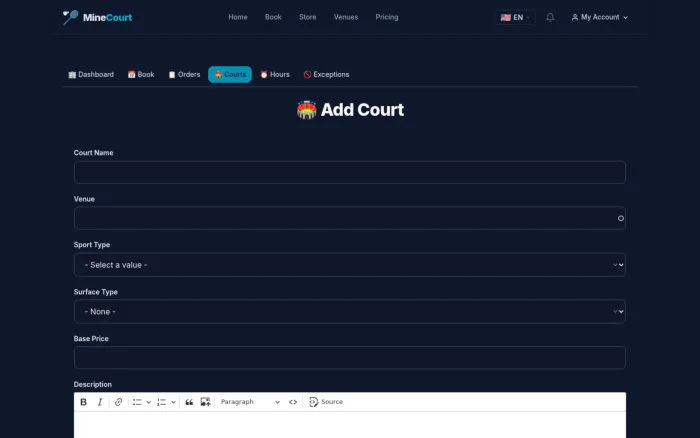The width and height of the screenshot is (700, 438).
Task: Open the notifications bell
Action: (550, 17)
